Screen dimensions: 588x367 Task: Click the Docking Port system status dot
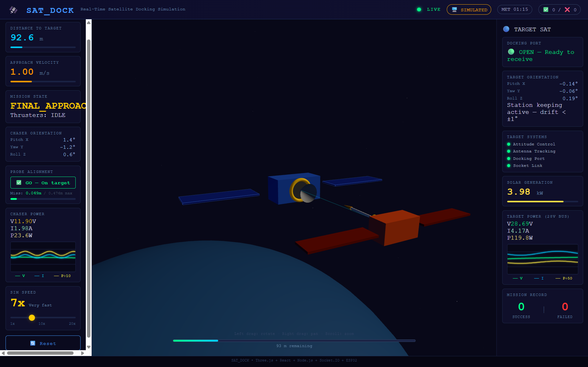click(x=509, y=159)
